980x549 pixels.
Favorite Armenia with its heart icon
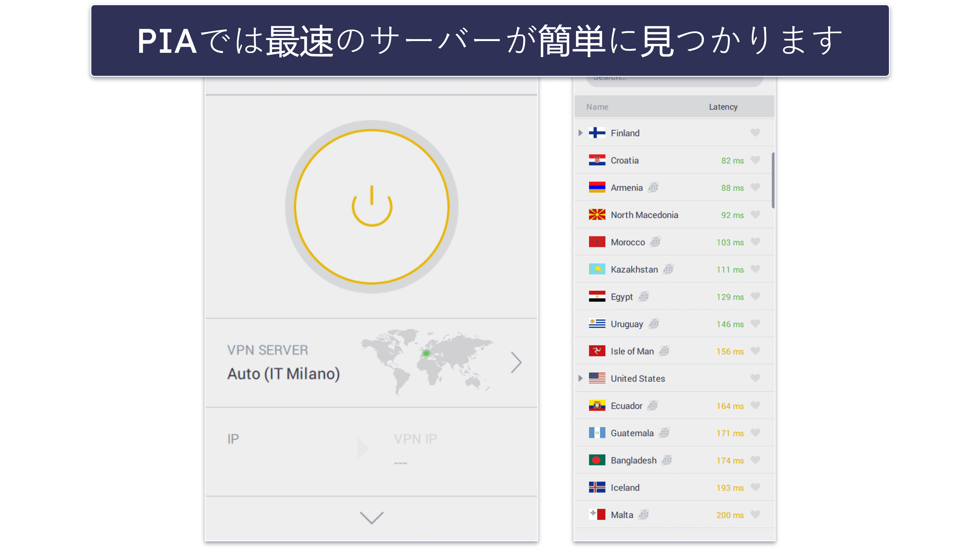click(755, 187)
